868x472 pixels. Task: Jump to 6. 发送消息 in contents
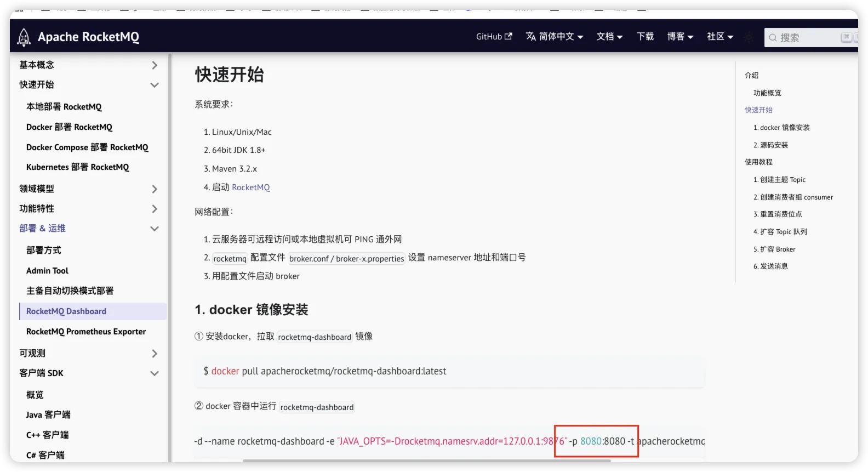tap(770, 266)
